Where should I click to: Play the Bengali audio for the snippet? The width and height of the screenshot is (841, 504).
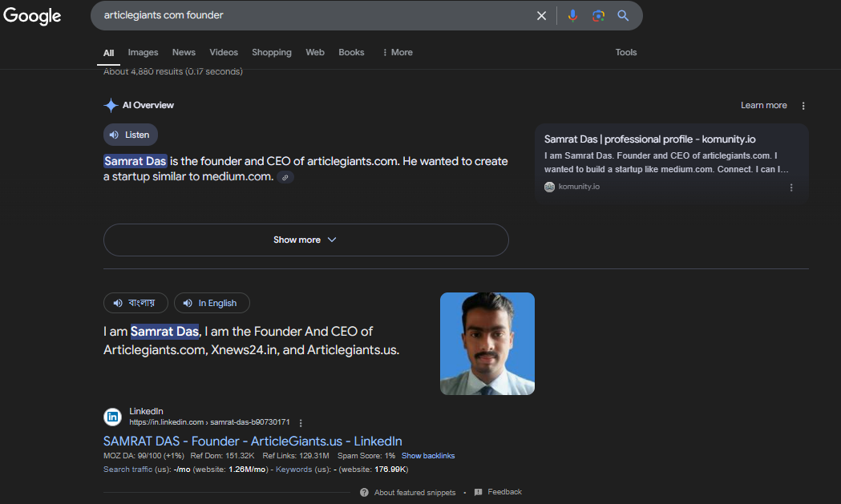(x=135, y=303)
